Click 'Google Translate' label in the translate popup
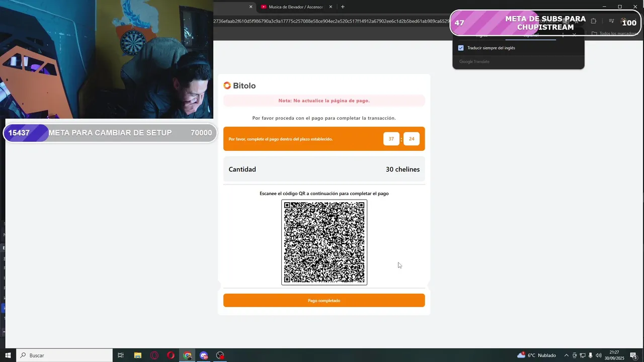Viewport: 644px width, 362px height. point(474,62)
